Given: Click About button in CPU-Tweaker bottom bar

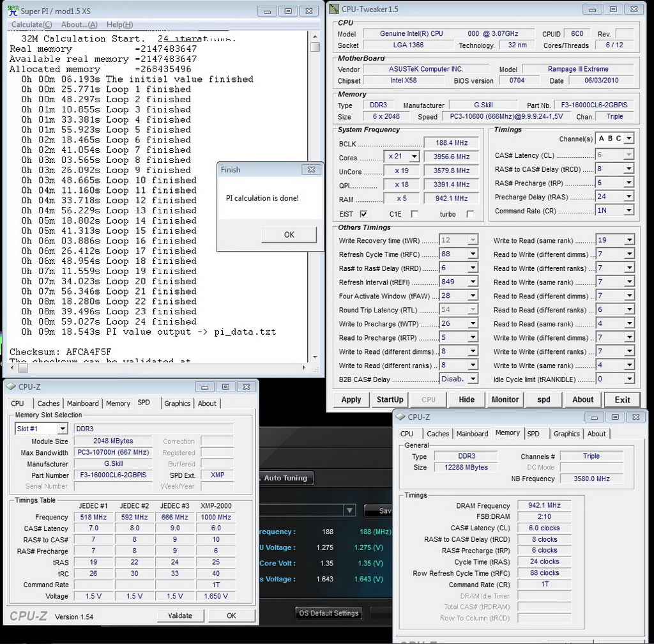Looking at the screenshot, I should point(582,399).
